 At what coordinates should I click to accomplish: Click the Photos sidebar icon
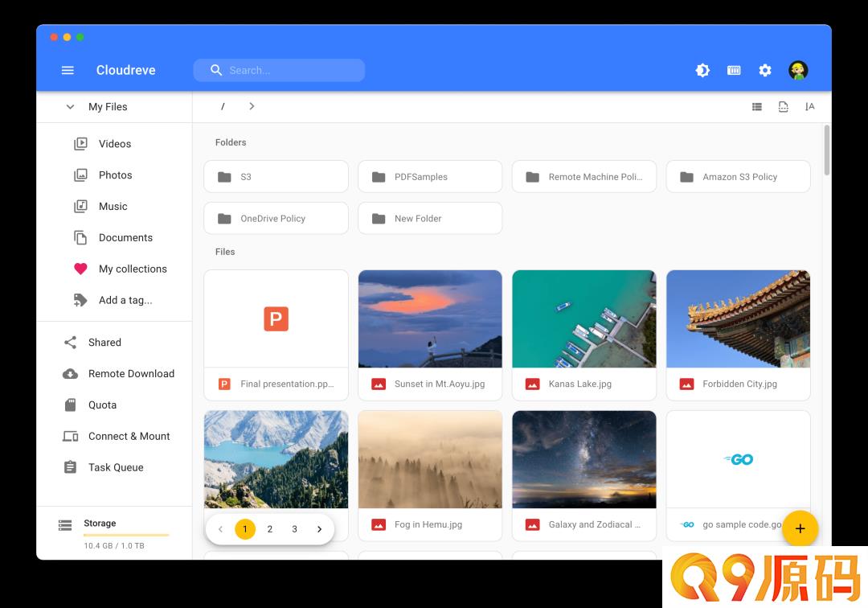81,175
